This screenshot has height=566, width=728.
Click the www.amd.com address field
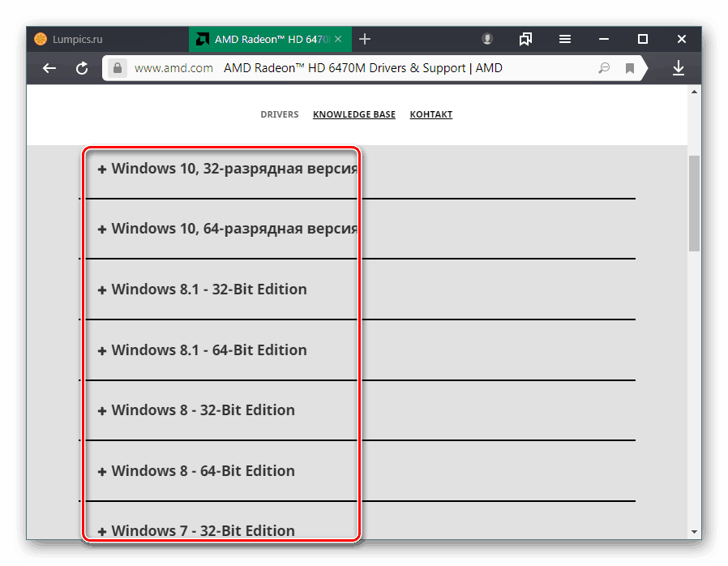pos(173,68)
